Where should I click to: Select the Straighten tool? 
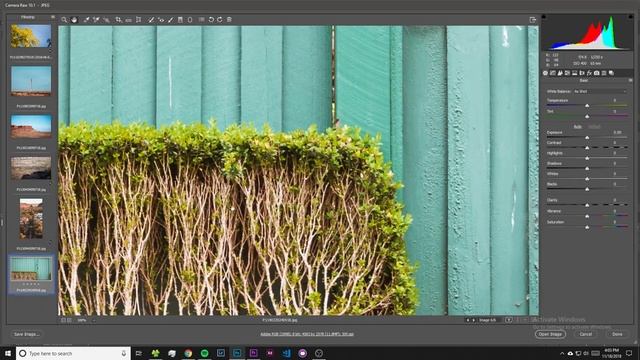[x=129, y=20]
